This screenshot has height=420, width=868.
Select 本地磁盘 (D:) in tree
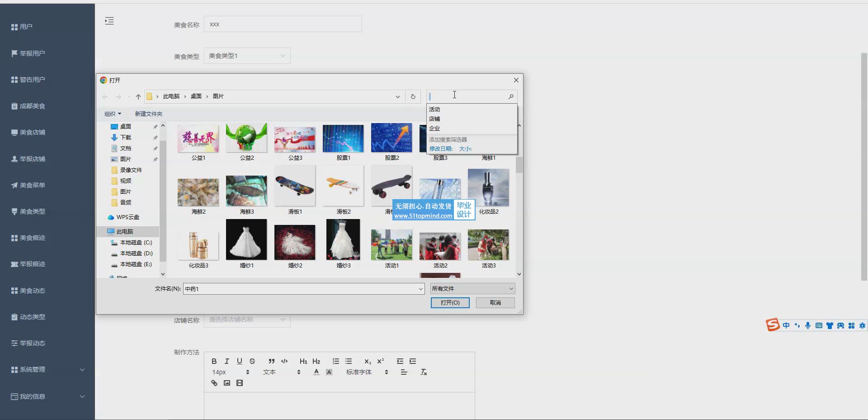point(132,253)
